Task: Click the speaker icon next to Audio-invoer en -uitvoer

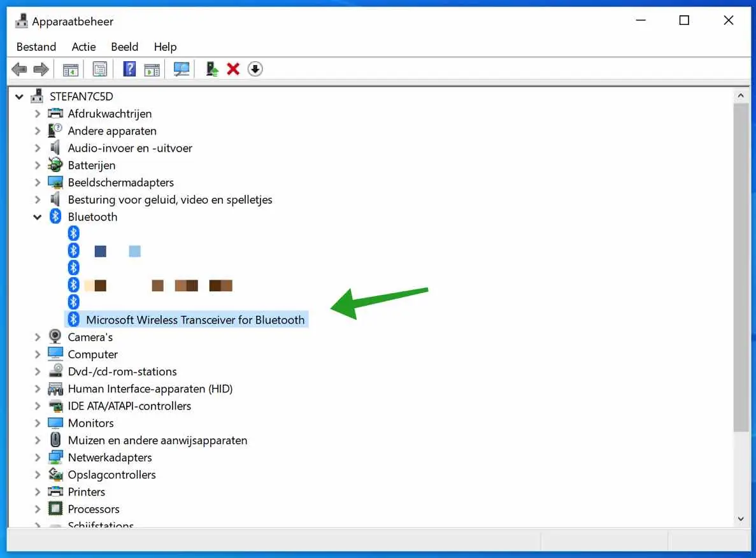Action: (x=55, y=148)
